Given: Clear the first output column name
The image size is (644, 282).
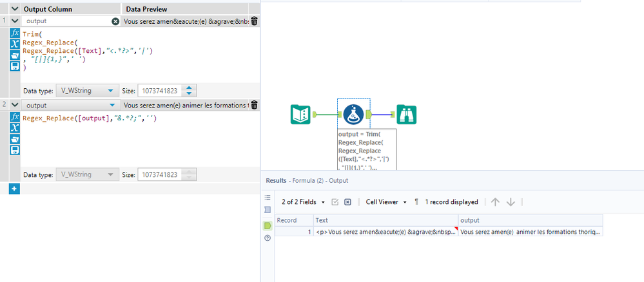Looking at the screenshot, I should click(115, 21).
